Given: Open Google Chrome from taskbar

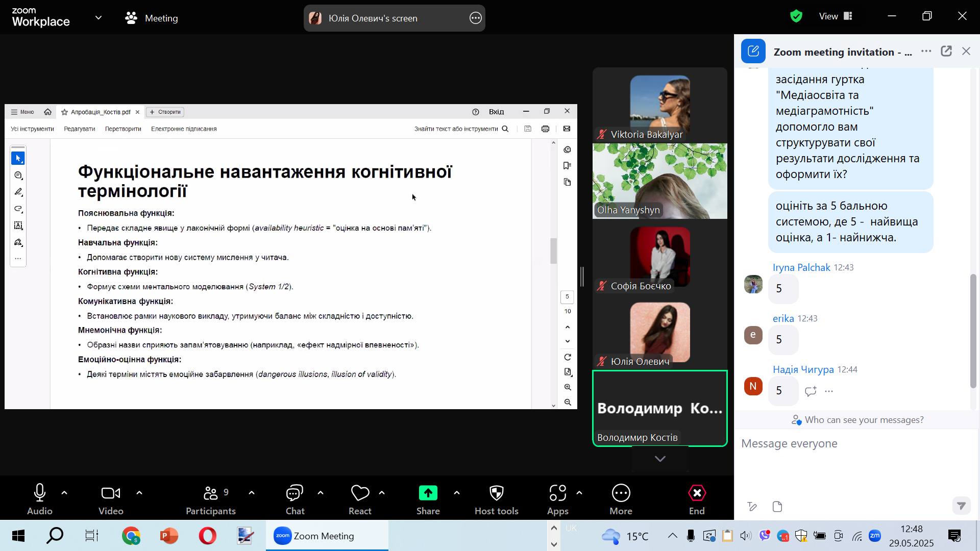Looking at the screenshot, I should (x=131, y=536).
